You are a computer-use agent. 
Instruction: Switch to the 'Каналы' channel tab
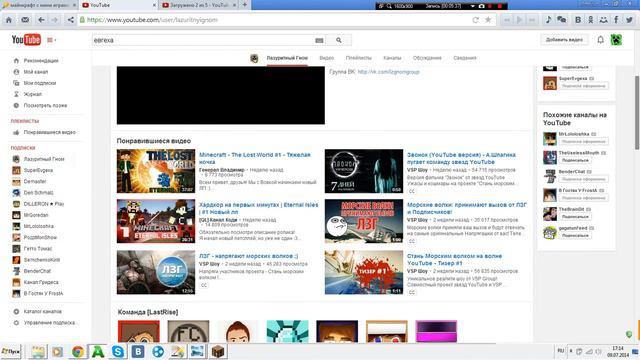point(392,58)
